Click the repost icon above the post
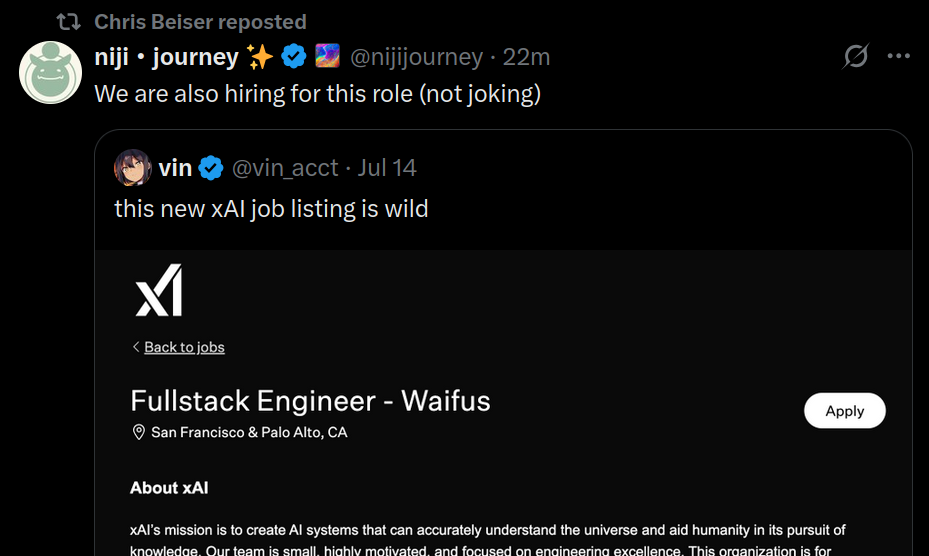 68,21
